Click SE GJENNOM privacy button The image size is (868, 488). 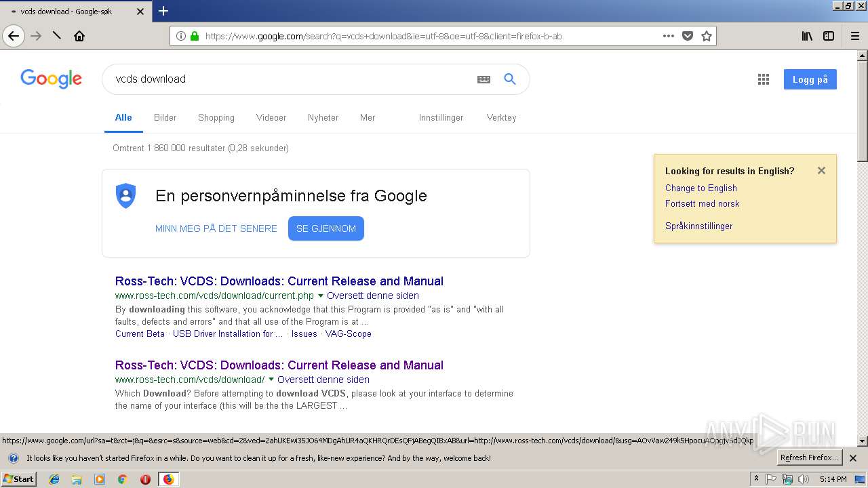pyautogui.click(x=326, y=228)
